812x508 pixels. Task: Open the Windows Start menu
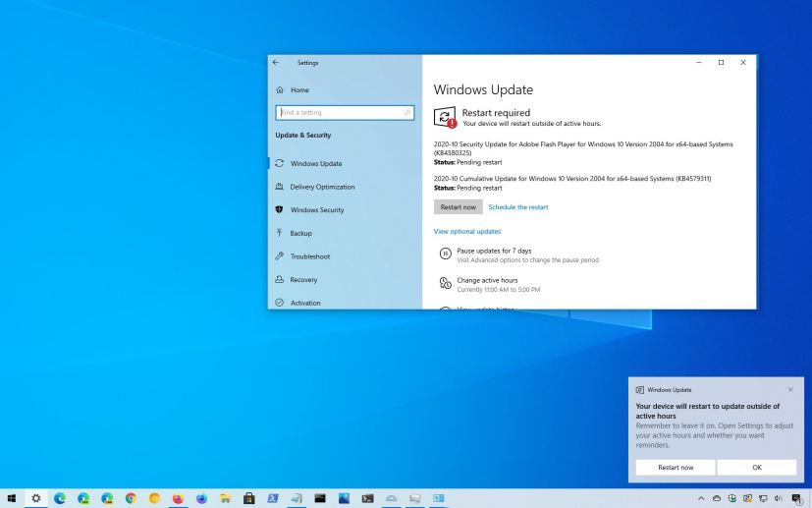click(11, 499)
